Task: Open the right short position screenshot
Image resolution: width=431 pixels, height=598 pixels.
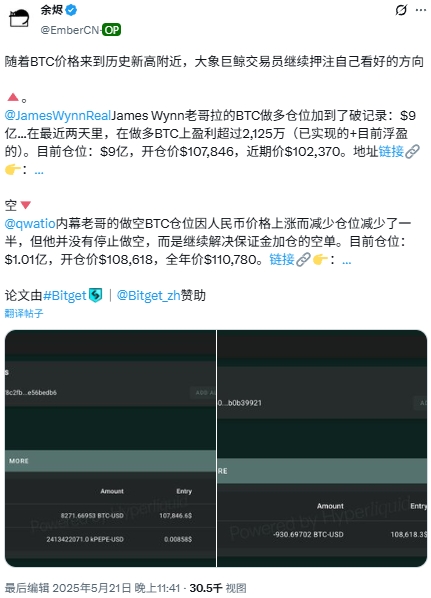Action: point(322,448)
